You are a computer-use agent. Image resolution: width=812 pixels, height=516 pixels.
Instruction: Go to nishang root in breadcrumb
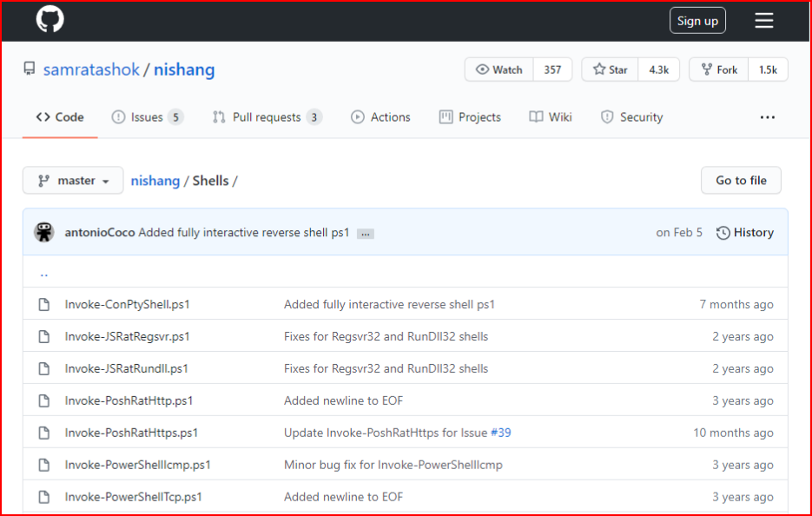coord(155,181)
